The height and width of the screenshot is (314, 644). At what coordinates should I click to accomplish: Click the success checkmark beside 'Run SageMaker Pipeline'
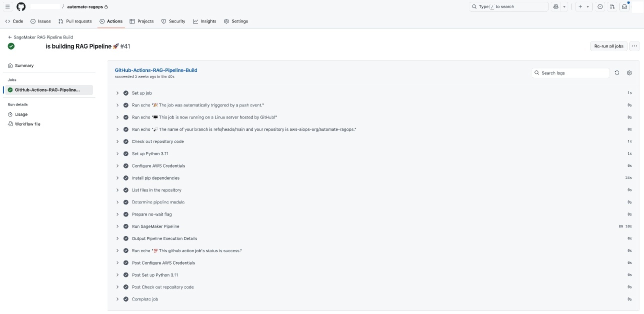tap(126, 226)
